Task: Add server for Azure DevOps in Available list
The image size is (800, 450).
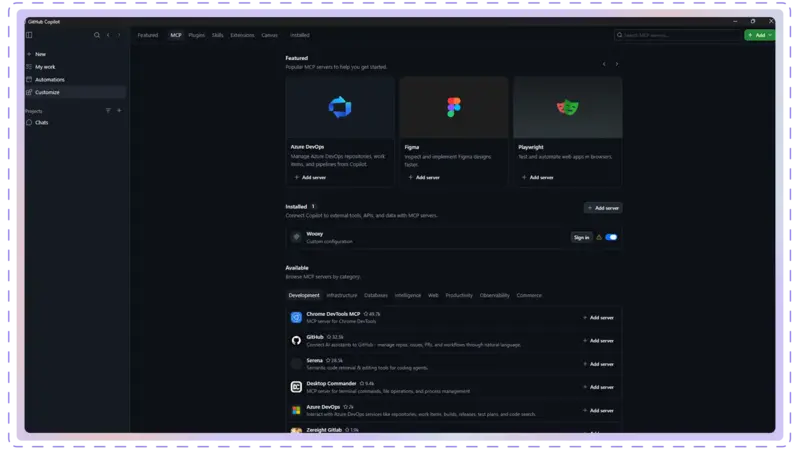Action: coord(598,411)
